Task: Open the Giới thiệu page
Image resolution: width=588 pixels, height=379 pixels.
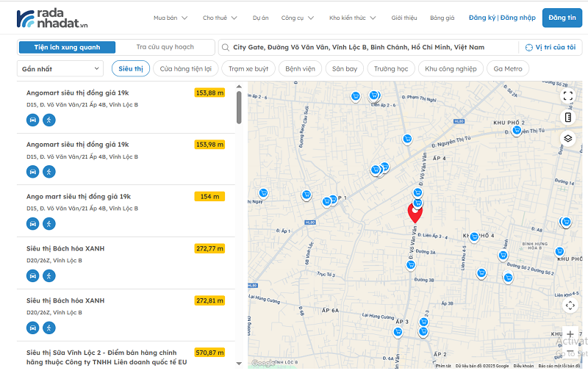Action: pyautogui.click(x=404, y=18)
